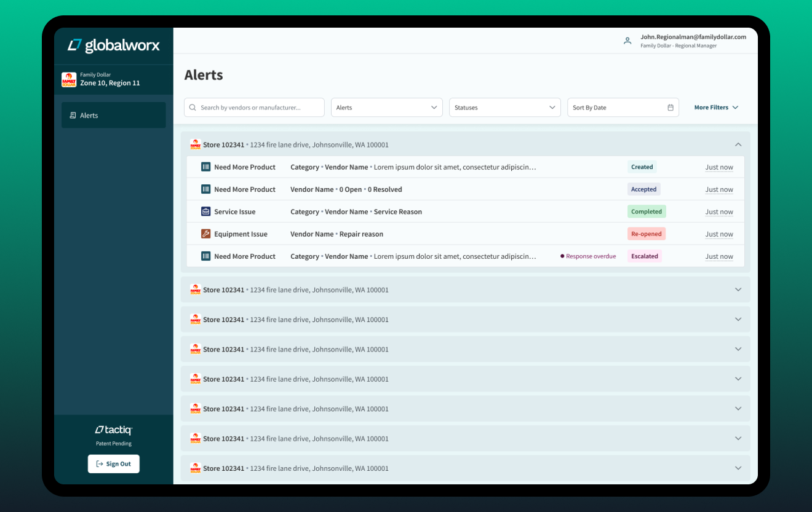Click the Response overdue indicator
Screen dimensions: 812x512
point(588,256)
